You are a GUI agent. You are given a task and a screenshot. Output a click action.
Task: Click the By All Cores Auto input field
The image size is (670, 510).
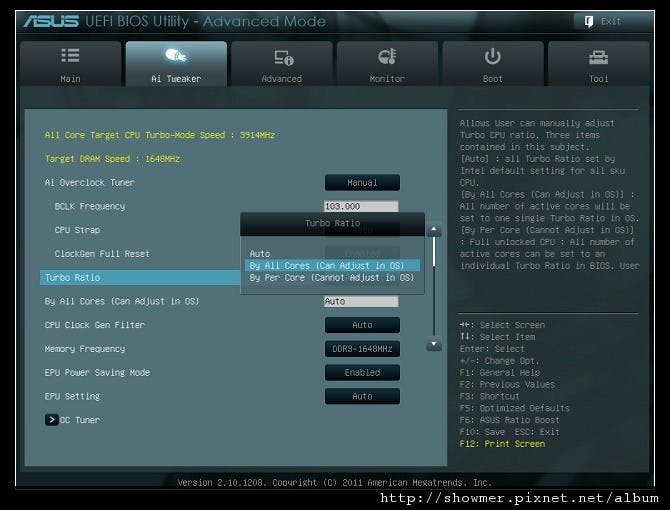click(361, 301)
